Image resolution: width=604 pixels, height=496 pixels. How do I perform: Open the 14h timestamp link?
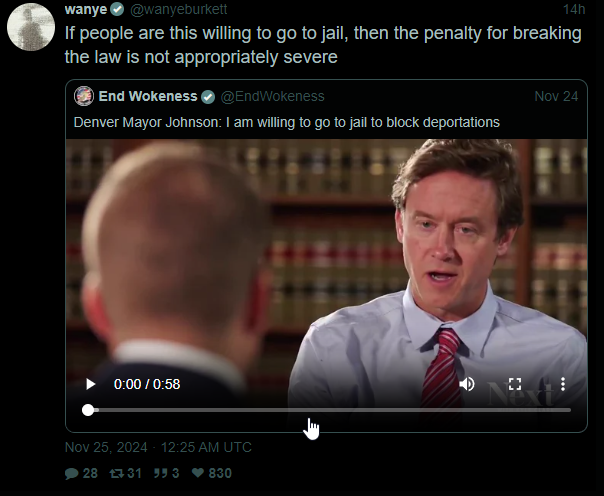point(574,9)
